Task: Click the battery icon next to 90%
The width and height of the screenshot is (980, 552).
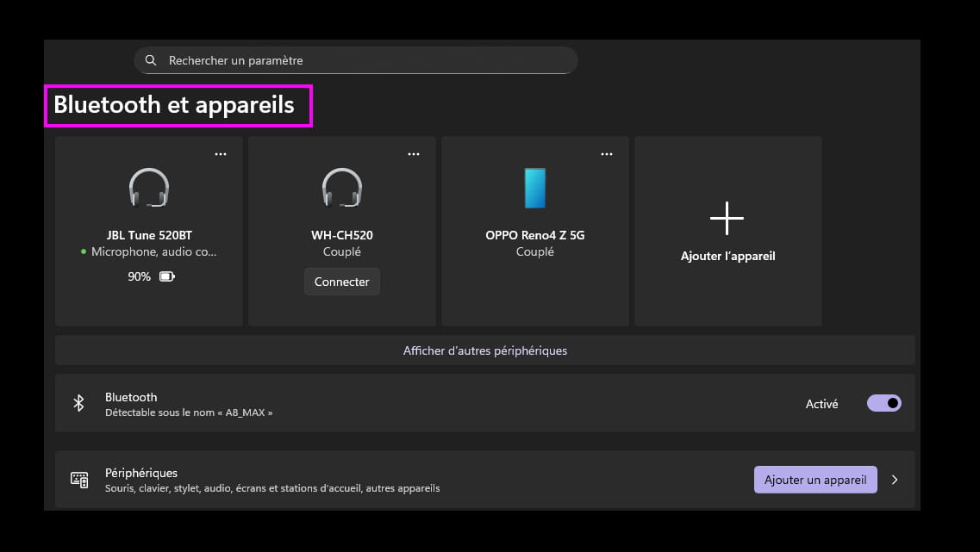Action: [167, 276]
